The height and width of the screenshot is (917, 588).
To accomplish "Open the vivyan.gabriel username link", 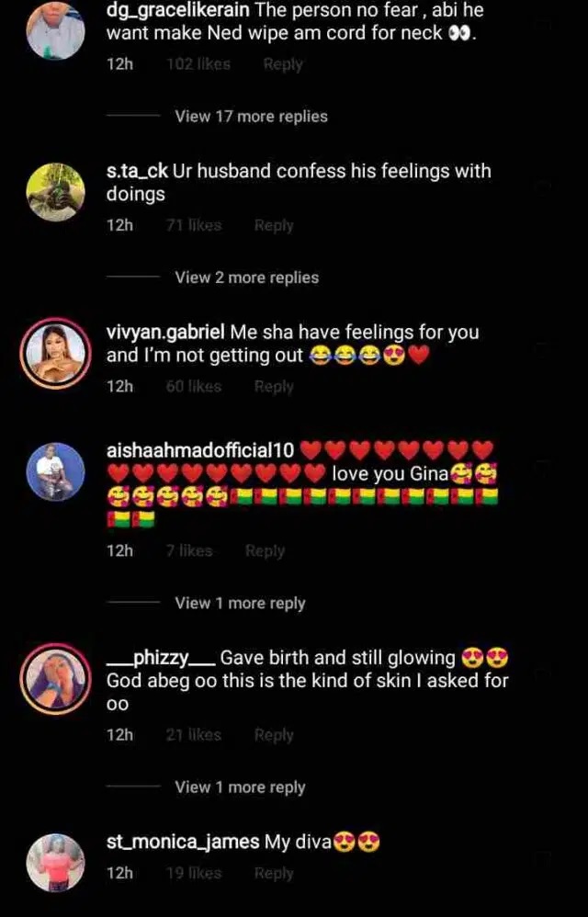I will coord(165,333).
